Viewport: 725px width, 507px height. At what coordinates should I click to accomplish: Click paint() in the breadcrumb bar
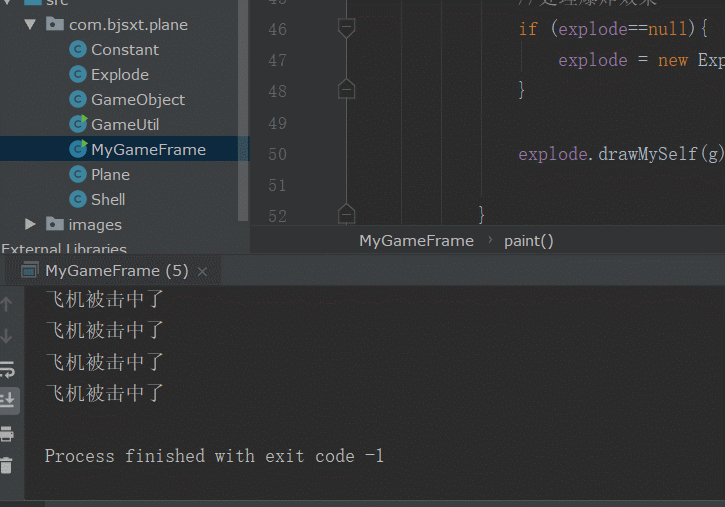coord(528,241)
